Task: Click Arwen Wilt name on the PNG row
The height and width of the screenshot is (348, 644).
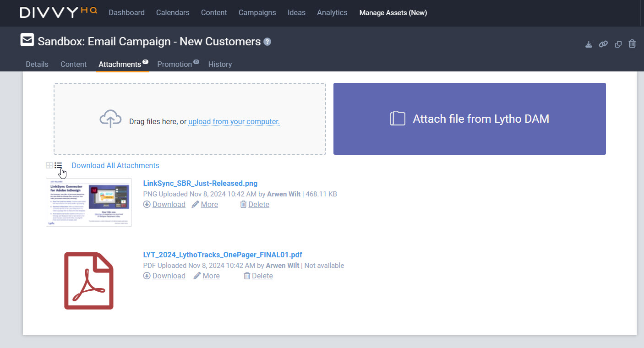Action: click(x=283, y=194)
